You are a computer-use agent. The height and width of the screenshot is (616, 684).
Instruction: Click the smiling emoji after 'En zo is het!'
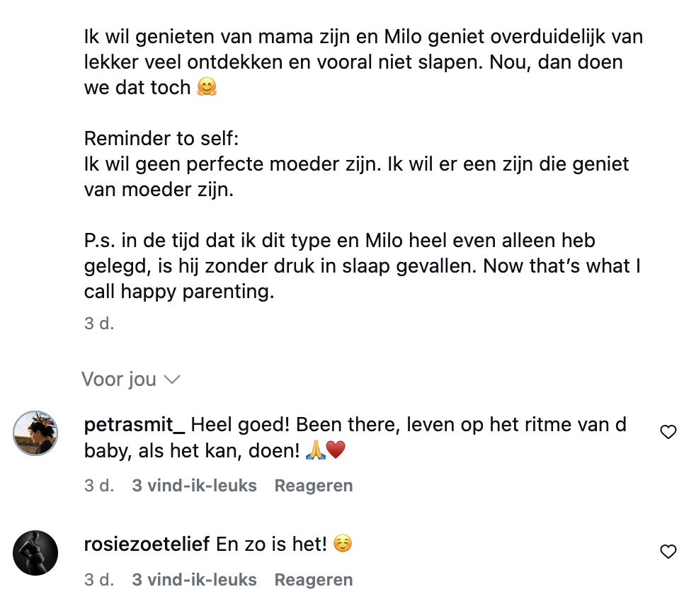click(343, 544)
